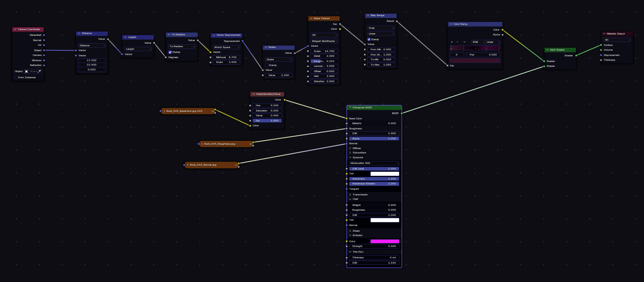
Task: Open the Distance operation dropdown
Action: click(92, 45)
